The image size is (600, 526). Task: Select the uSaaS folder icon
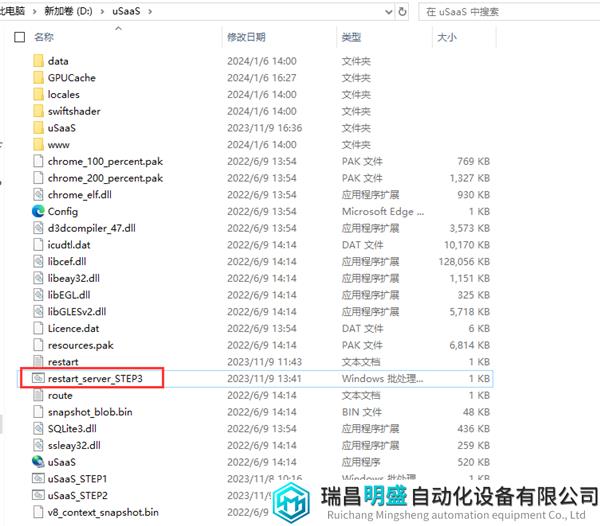[x=38, y=128]
